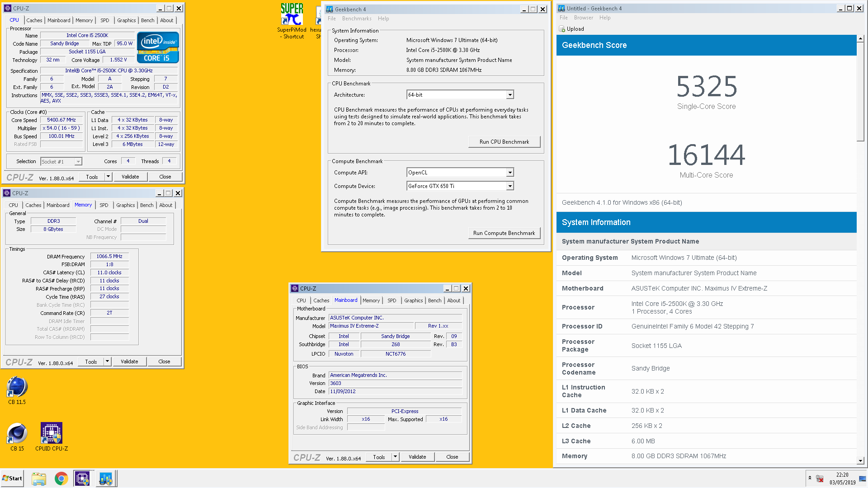Open the Benchmarks menu in Geekbench 4

[357, 19]
